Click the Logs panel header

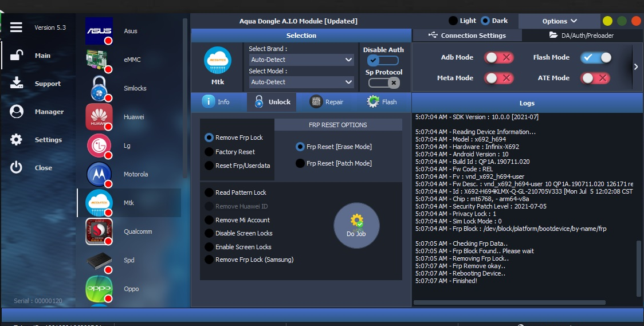click(x=527, y=103)
